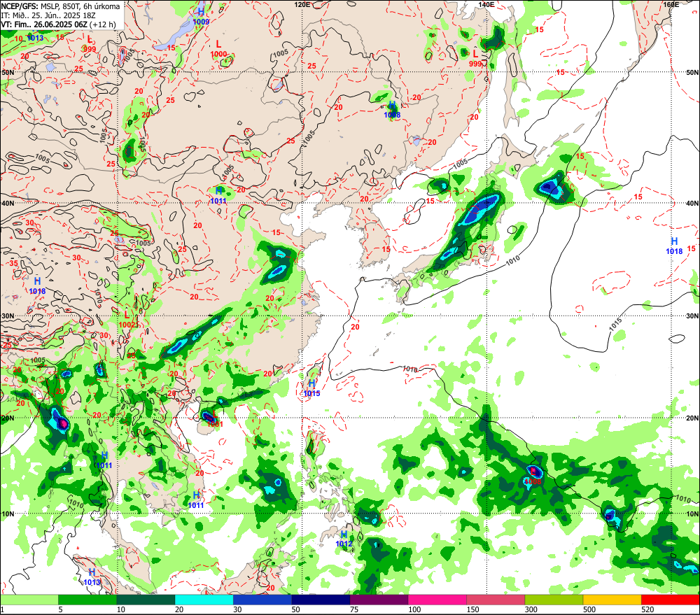The image size is (700, 615).
Task: Click the H 1009 high pressure marker
Action: [x=202, y=16]
